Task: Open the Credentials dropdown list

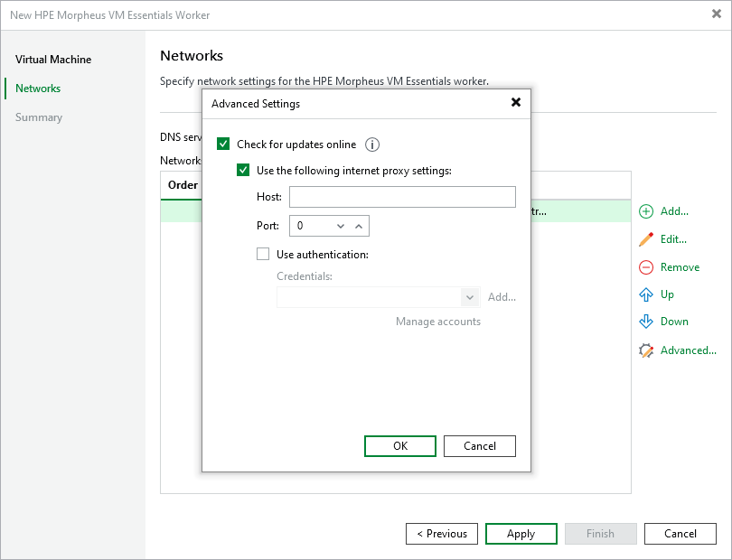Action: [470, 297]
